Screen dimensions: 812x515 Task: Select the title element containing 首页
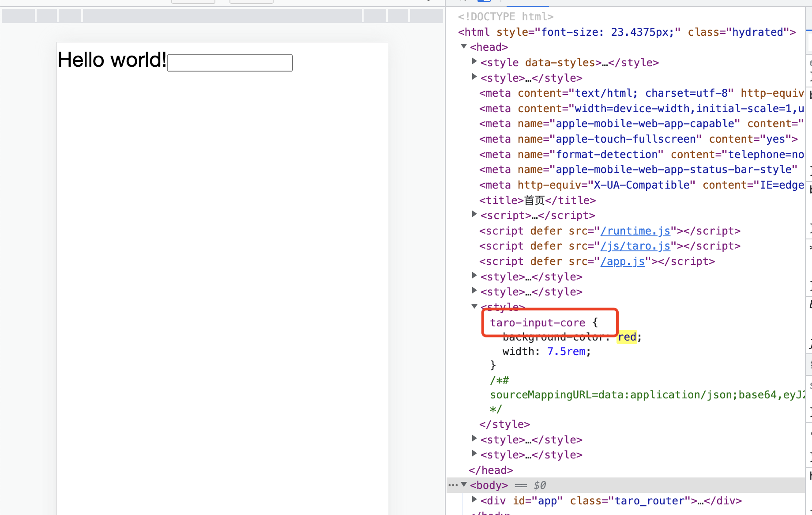(537, 200)
